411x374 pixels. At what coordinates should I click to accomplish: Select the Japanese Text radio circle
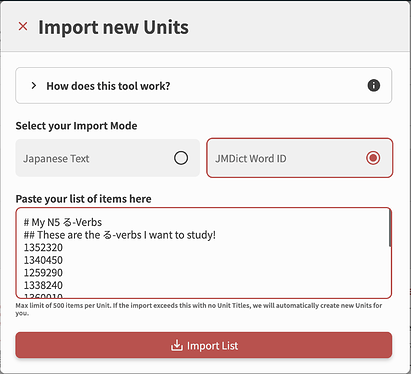(181, 158)
